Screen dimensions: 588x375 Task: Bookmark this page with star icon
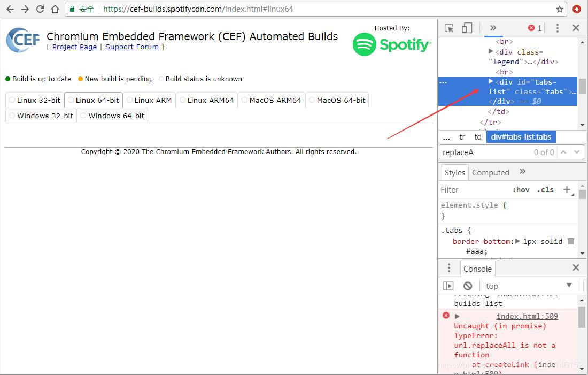point(560,9)
